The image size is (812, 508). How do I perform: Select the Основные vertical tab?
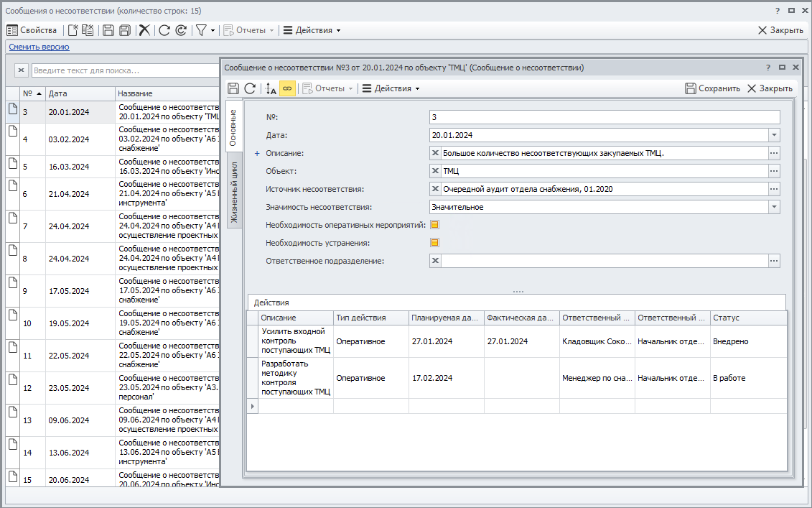pos(233,128)
